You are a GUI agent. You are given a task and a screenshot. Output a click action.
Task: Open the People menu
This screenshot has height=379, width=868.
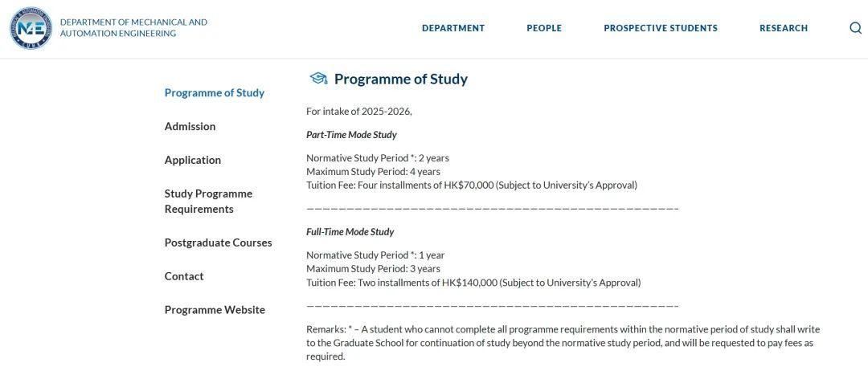coord(544,28)
